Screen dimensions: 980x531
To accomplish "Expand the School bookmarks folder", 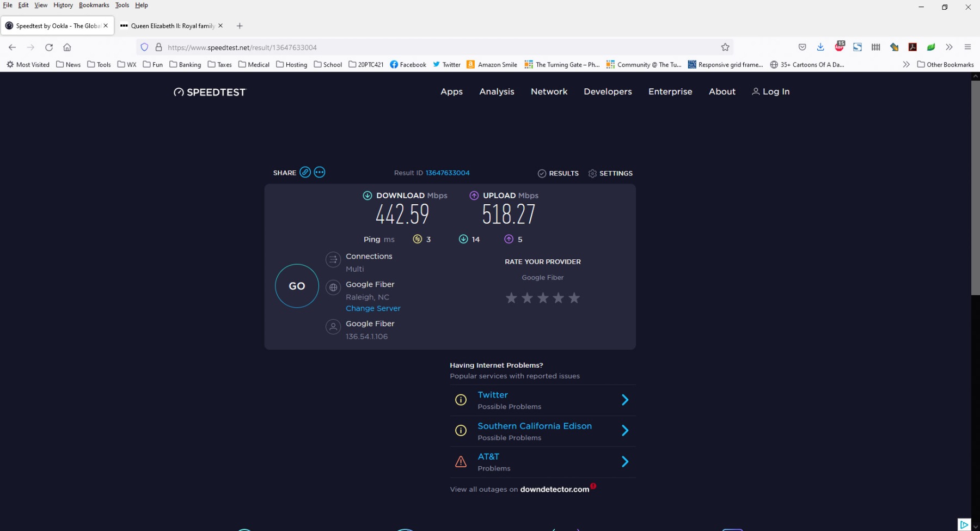I will tap(328, 64).
